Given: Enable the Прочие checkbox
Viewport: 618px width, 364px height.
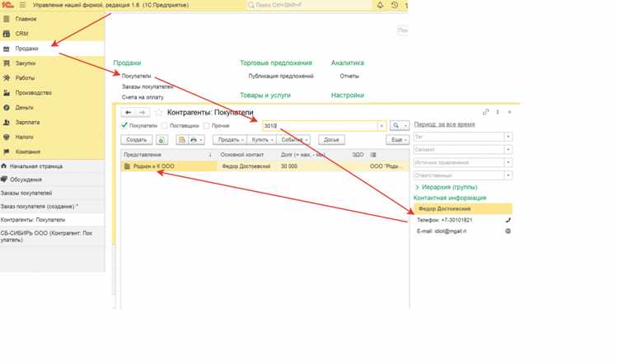Looking at the screenshot, I should (x=206, y=126).
